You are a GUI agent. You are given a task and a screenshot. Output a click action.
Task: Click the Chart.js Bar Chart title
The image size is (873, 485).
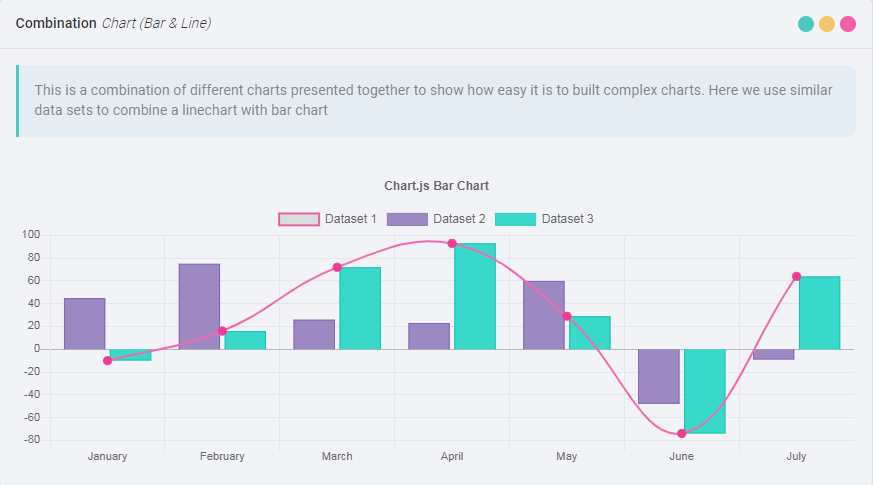pyautogui.click(x=436, y=186)
